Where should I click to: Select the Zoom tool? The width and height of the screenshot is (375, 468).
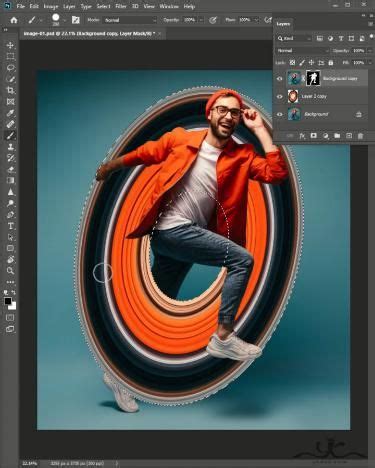(x=10, y=271)
